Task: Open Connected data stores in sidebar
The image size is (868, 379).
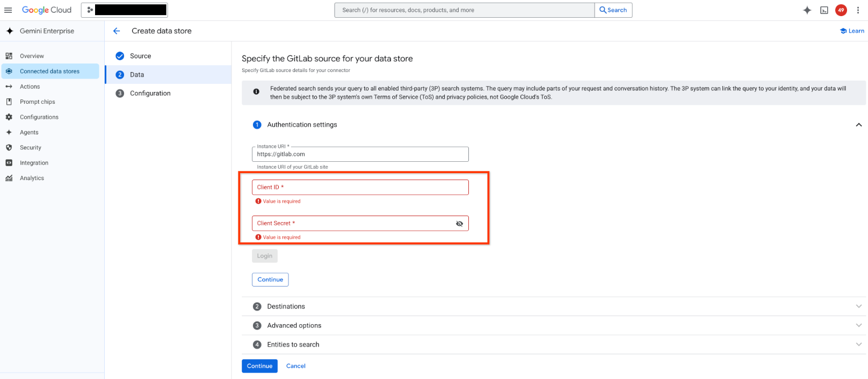Action: pos(49,71)
